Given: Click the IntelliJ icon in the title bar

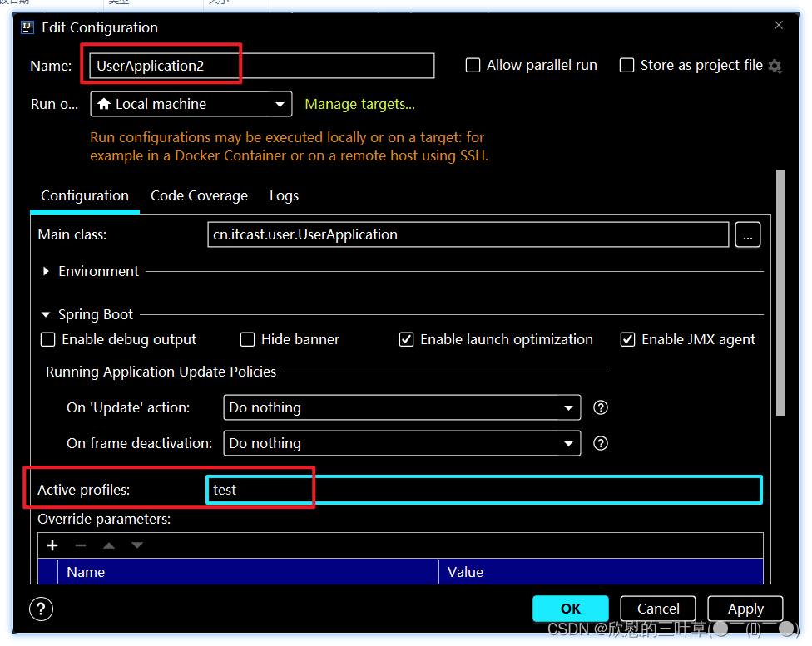Looking at the screenshot, I should coord(27,27).
